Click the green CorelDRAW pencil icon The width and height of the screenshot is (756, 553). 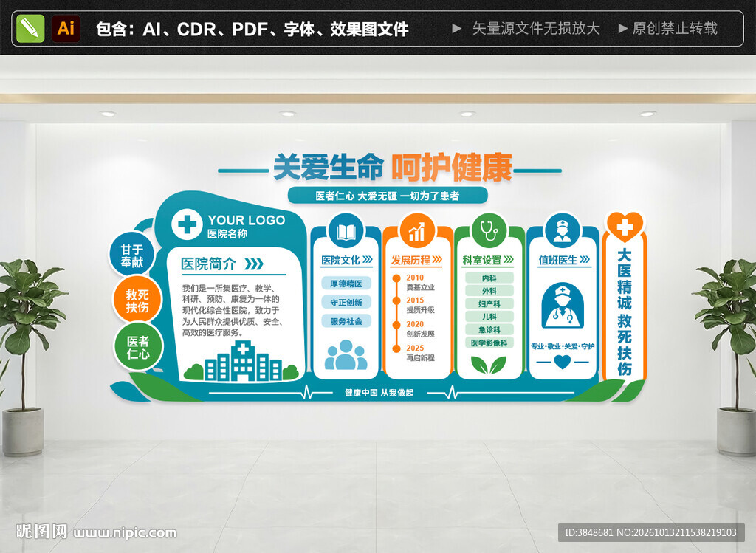30,29
